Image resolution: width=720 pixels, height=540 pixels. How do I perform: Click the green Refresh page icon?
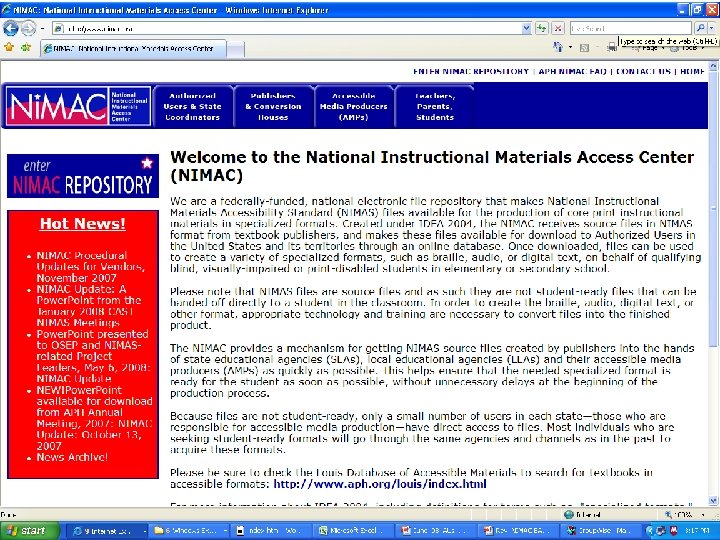[542, 28]
